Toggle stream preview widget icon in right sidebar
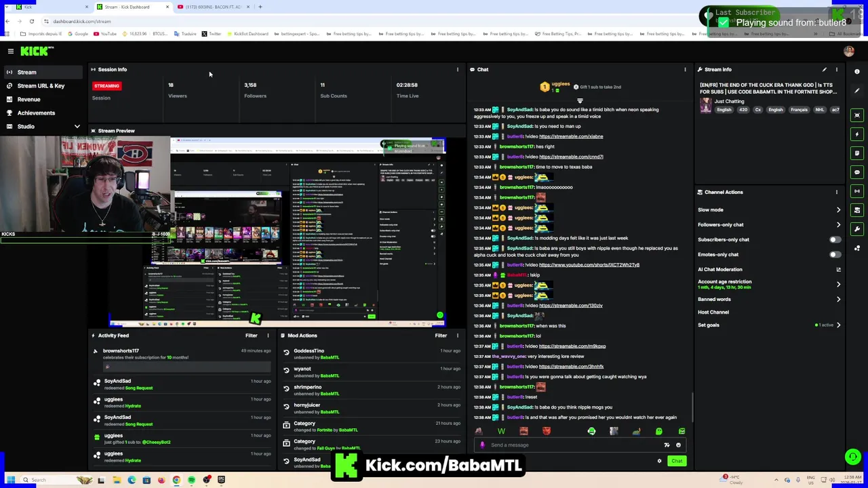Image resolution: width=868 pixels, height=488 pixels. pyautogui.click(x=857, y=115)
